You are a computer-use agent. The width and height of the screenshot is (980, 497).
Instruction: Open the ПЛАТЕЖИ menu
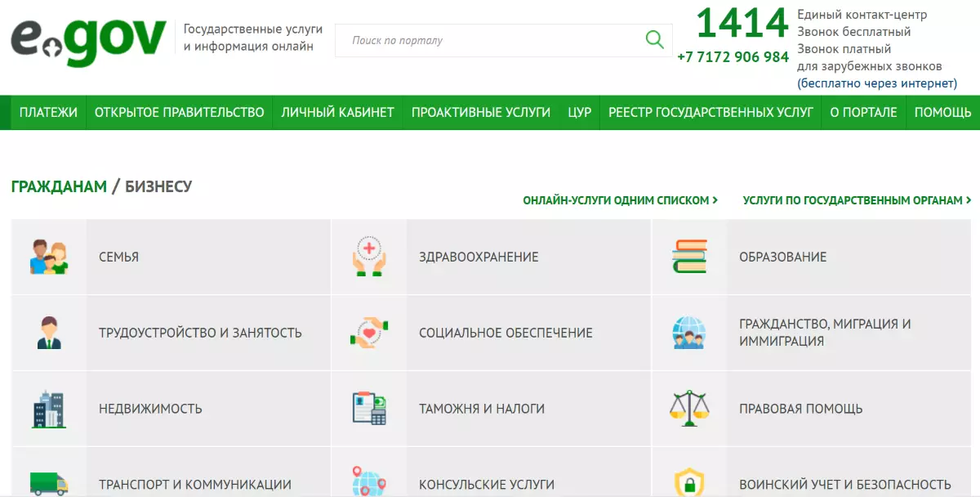46,112
